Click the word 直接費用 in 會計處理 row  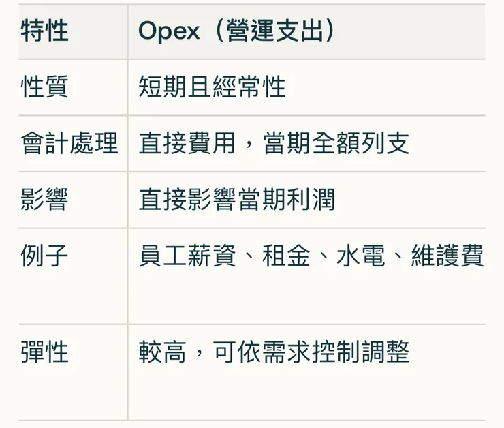click(187, 144)
